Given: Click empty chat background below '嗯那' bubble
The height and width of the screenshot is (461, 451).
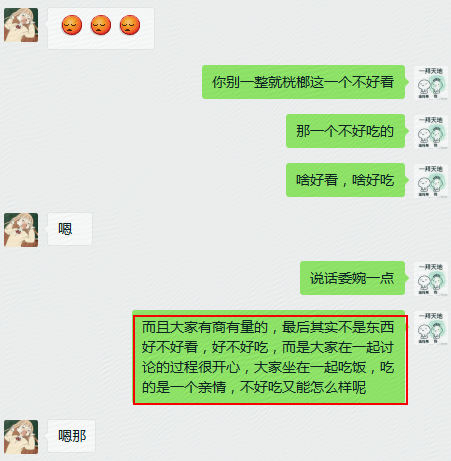Looking at the screenshot, I should coord(233,457).
